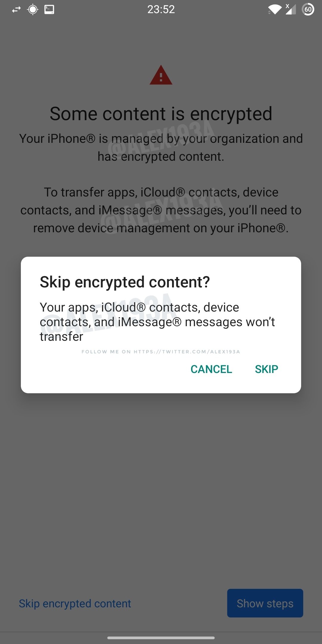Tap the terminal notification icon
The width and height of the screenshot is (322, 644).
[49, 10]
